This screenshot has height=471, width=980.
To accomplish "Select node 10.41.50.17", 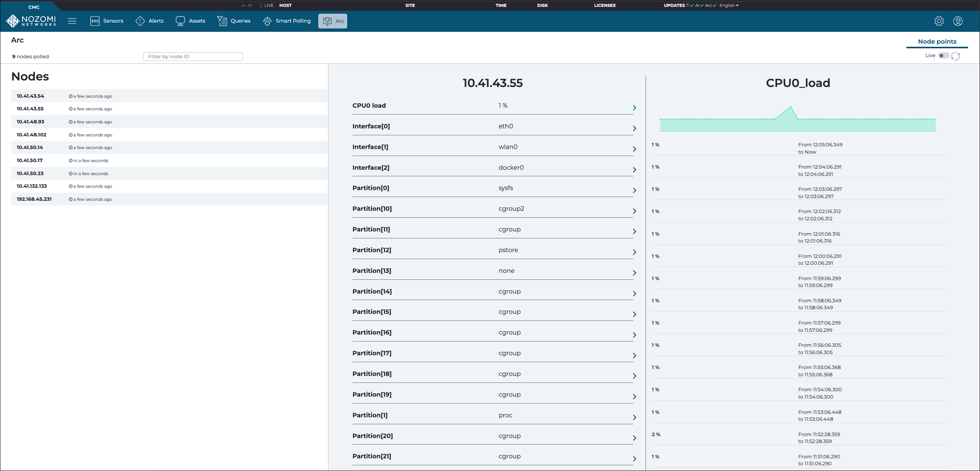I will click(x=170, y=160).
